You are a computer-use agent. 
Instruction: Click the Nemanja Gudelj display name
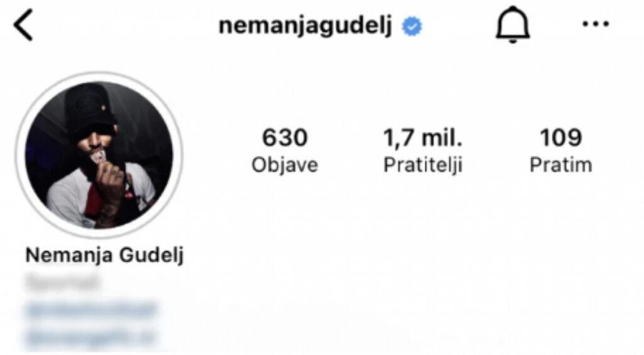[104, 255]
